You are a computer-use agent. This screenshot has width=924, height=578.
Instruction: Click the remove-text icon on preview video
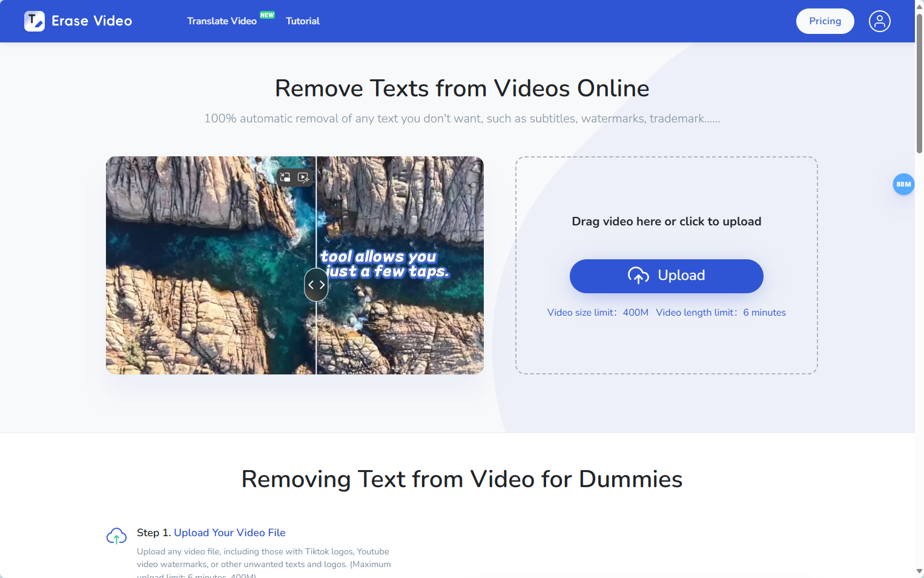[x=285, y=177]
